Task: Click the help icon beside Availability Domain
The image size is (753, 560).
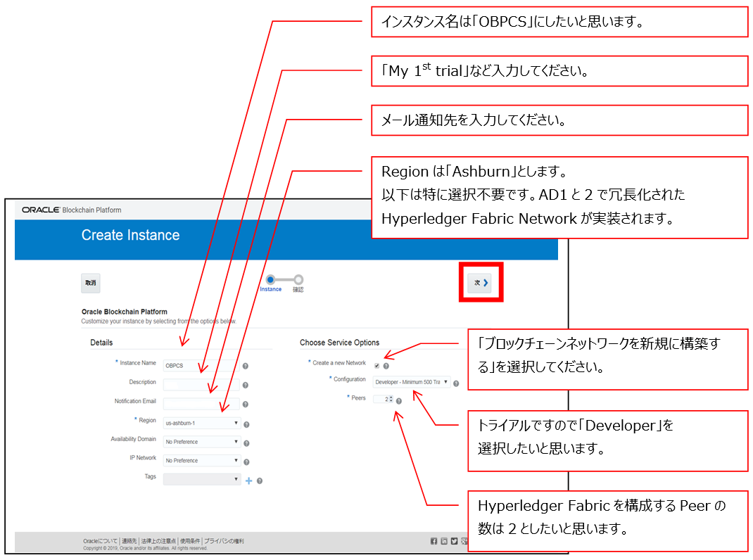Action: pos(246,443)
